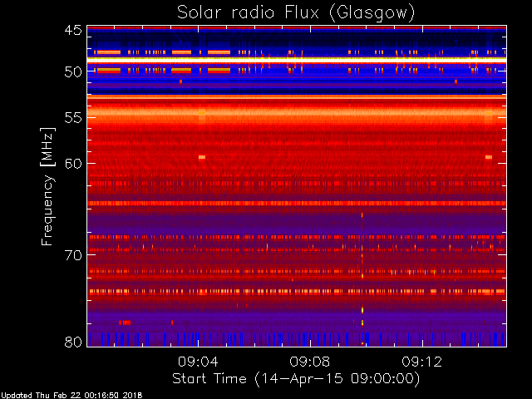The height and width of the screenshot is (399, 532).
Task: Click the 09:04 time tick label
Action: (x=198, y=362)
